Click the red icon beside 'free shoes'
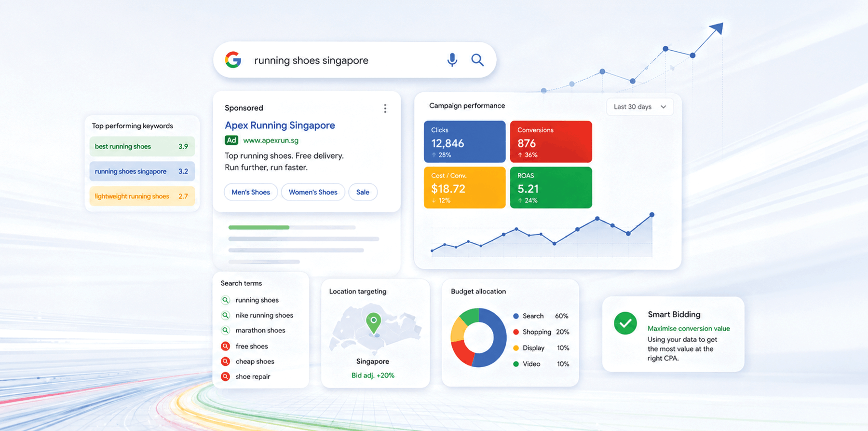Screen dimensions: 868x431 pos(225,346)
